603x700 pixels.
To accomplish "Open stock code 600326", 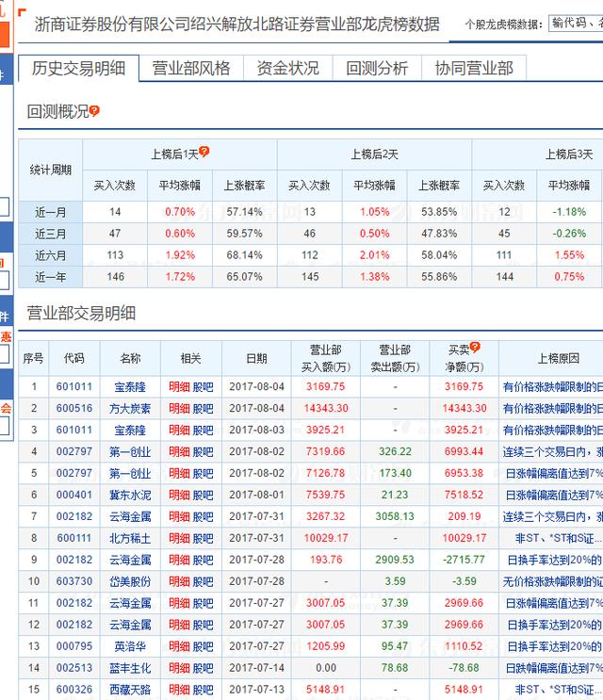I will pos(74,690).
